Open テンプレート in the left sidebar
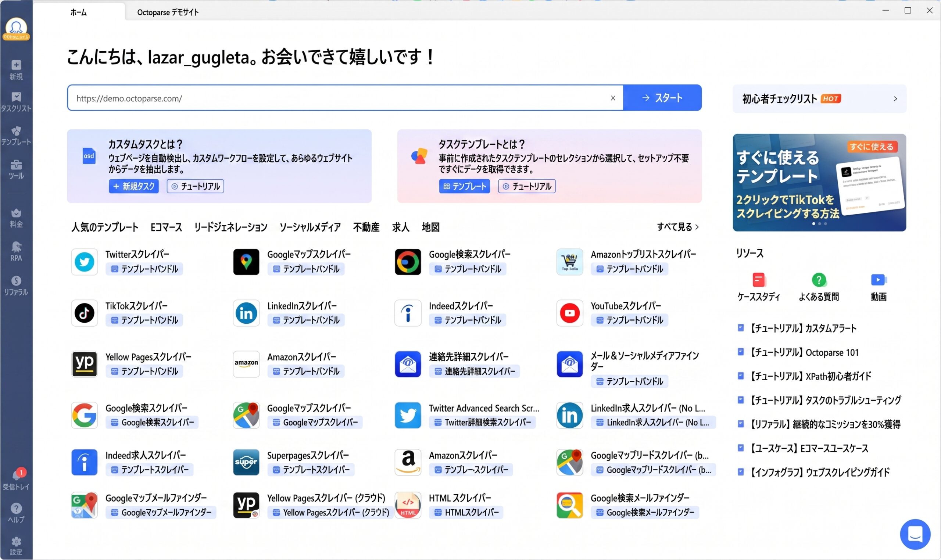 tap(16, 136)
